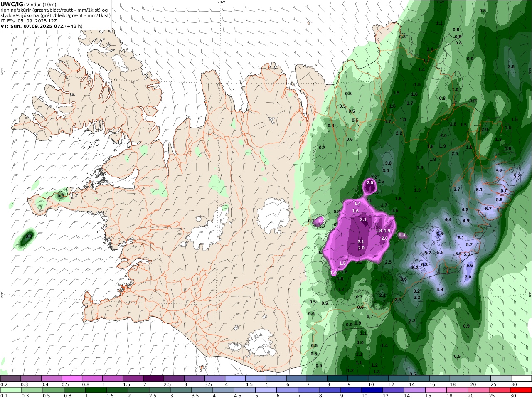Image resolution: width=532 pixels, height=399 pixels.
Task: Click the 6.6 precipitation value
Action: click(x=470, y=265)
